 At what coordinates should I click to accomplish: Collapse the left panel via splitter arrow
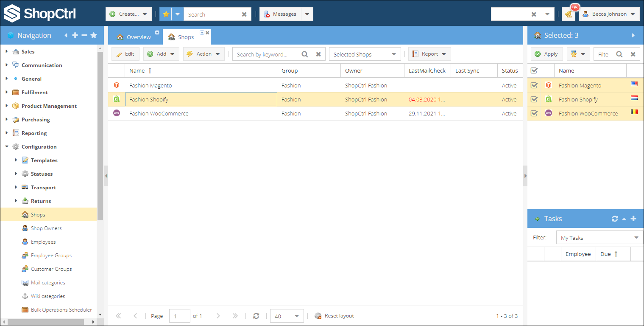106,176
